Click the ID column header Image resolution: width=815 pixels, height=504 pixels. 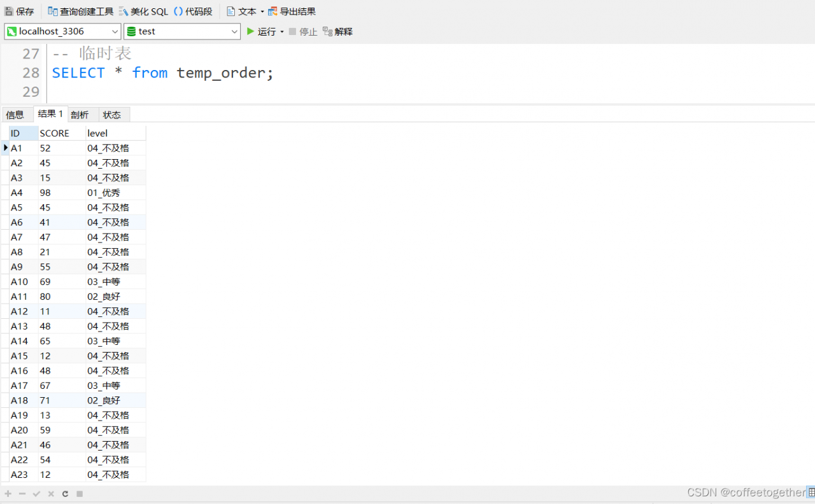click(24, 133)
